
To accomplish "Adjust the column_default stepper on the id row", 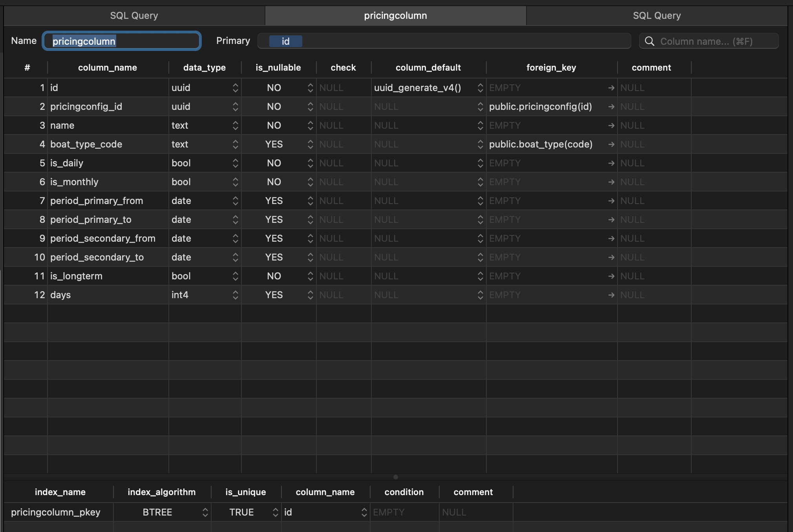I will click(480, 87).
